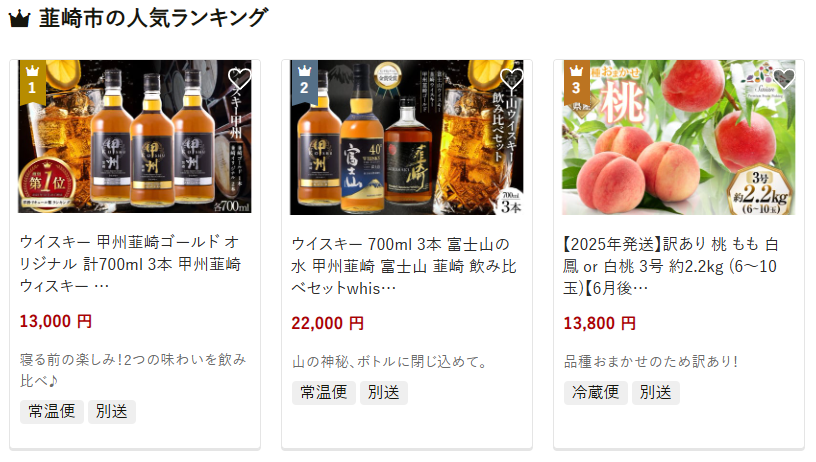Click the 13,800 円 price

(600, 324)
